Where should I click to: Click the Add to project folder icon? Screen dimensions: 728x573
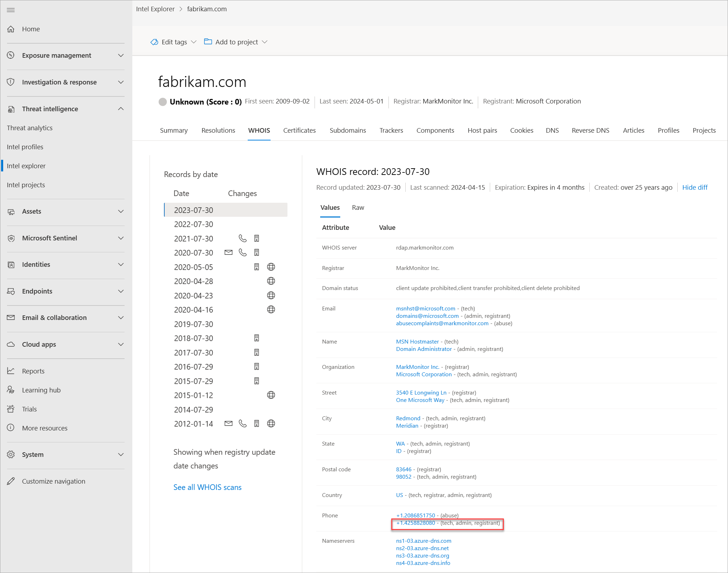pos(208,42)
